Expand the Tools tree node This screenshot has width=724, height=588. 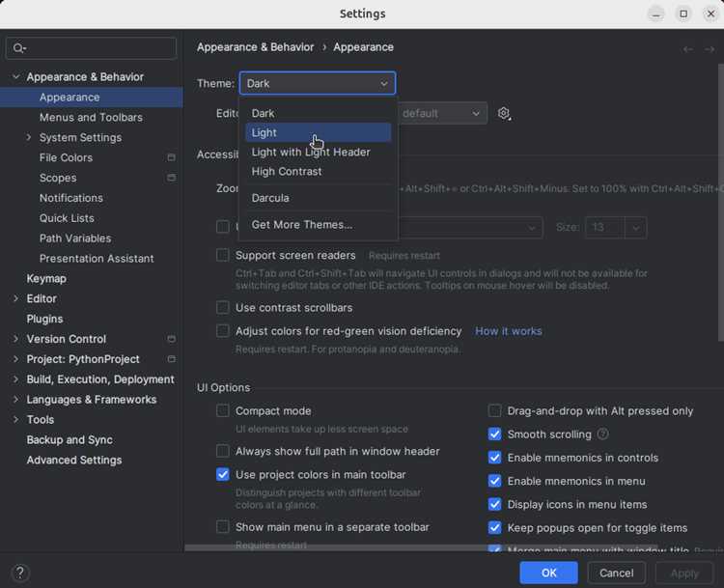click(16, 419)
